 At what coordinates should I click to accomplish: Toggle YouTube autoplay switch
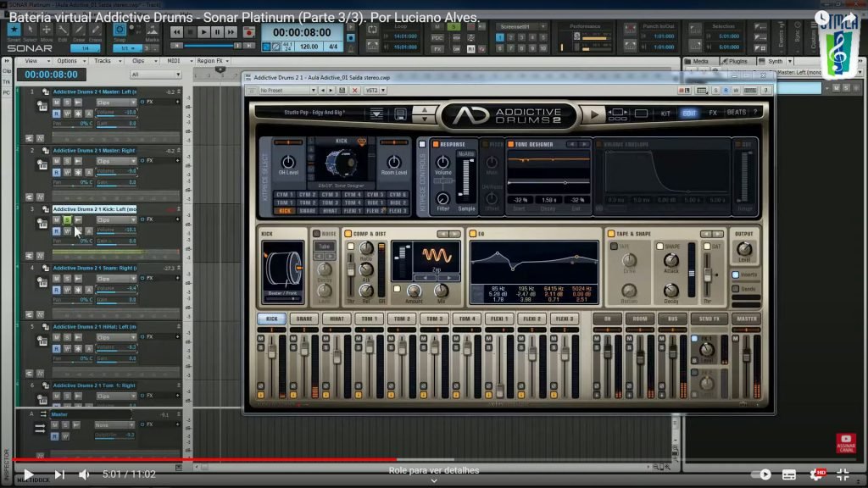(x=762, y=474)
